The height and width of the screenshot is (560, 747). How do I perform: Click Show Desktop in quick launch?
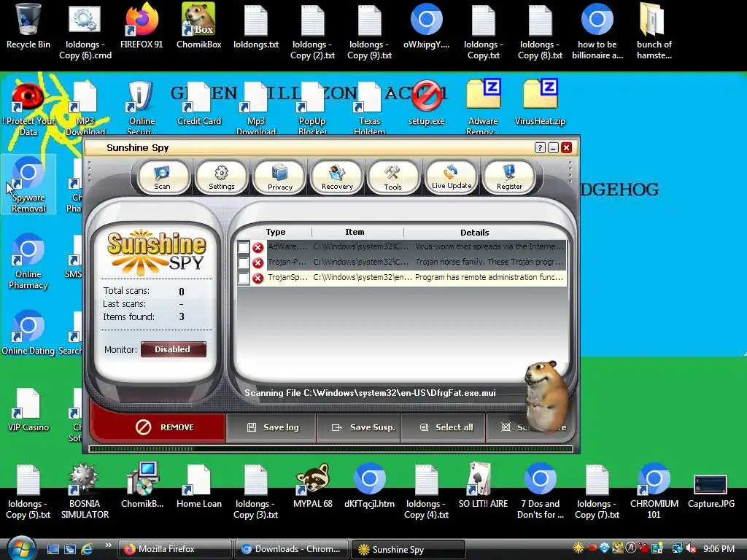coord(53,549)
